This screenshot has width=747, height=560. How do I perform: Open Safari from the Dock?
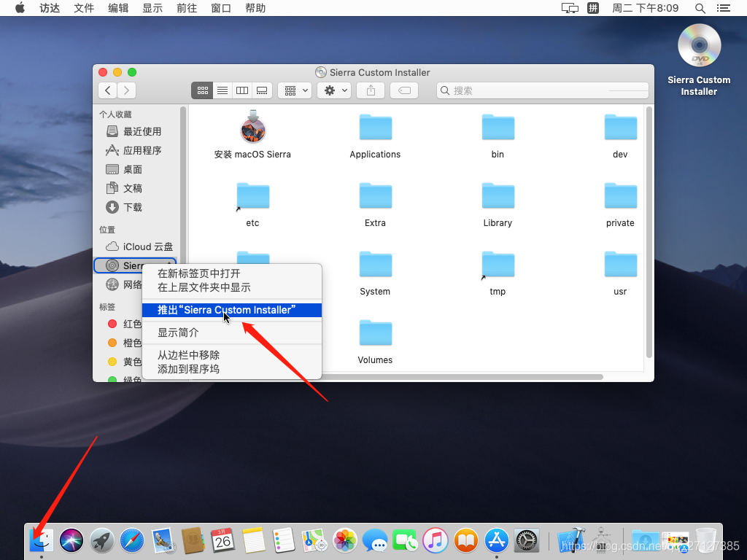click(132, 541)
